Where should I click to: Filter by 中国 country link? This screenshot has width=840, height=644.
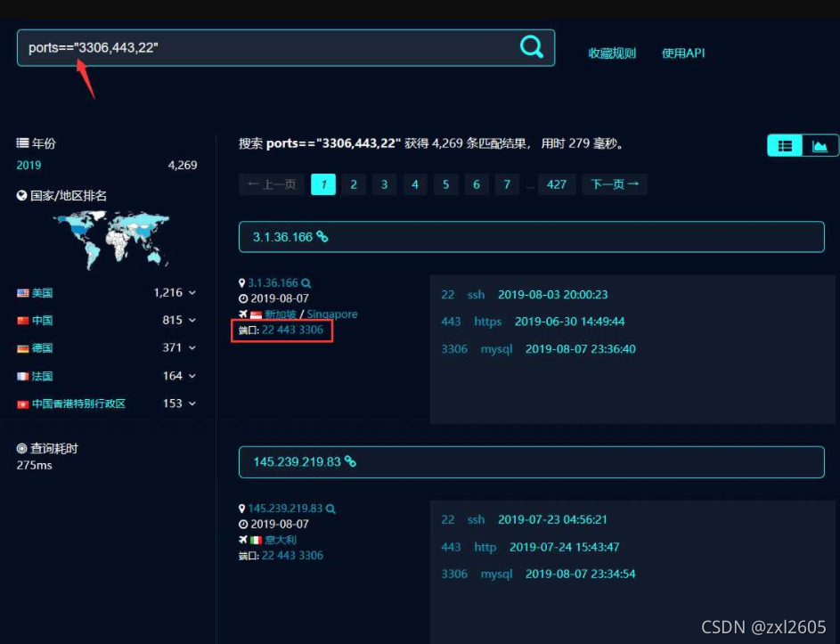coord(42,321)
